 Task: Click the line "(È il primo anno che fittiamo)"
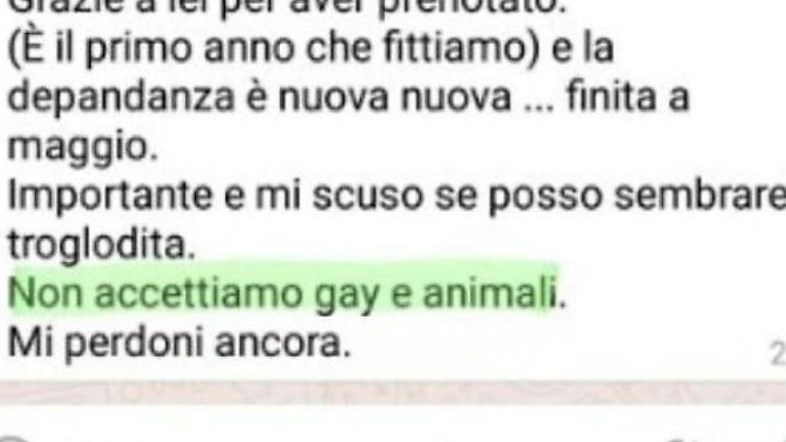(x=311, y=48)
